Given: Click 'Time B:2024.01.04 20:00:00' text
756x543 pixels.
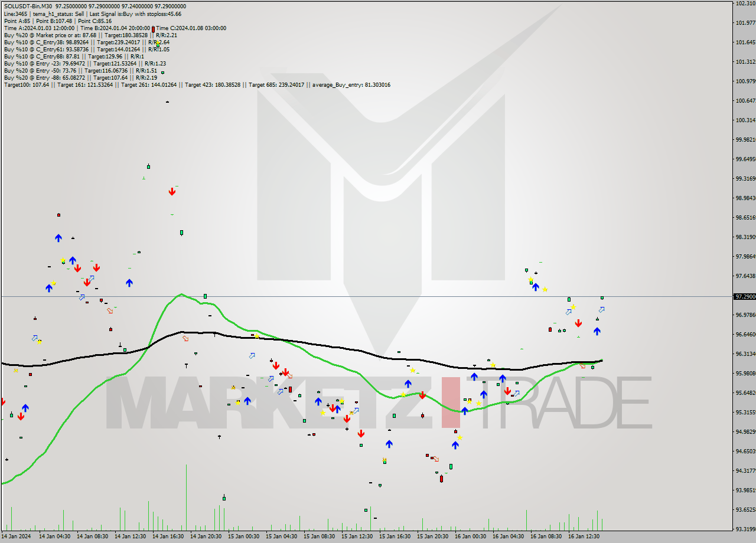Looking at the screenshot, I should click(x=115, y=28).
